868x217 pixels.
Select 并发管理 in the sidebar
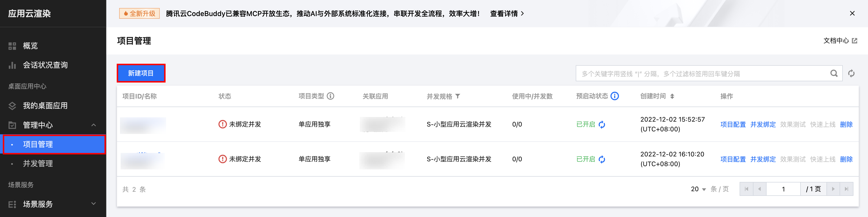point(38,164)
